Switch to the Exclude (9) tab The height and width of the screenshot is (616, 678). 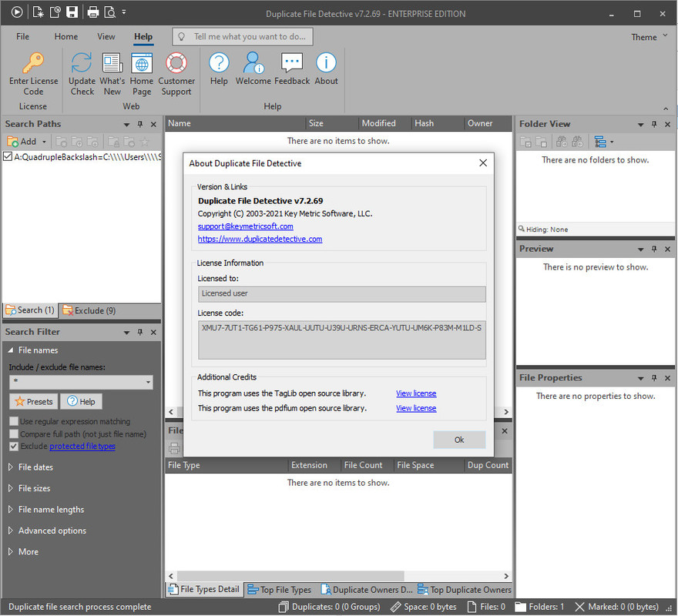point(89,311)
